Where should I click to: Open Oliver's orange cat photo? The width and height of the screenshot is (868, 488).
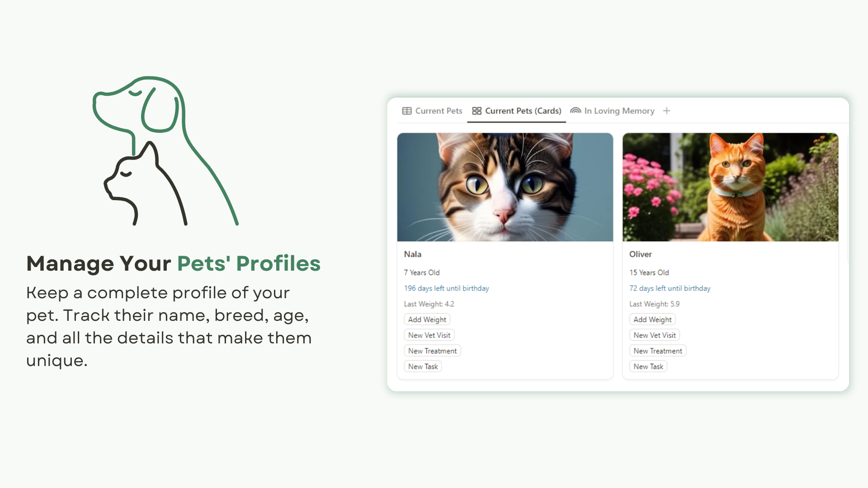(730, 187)
